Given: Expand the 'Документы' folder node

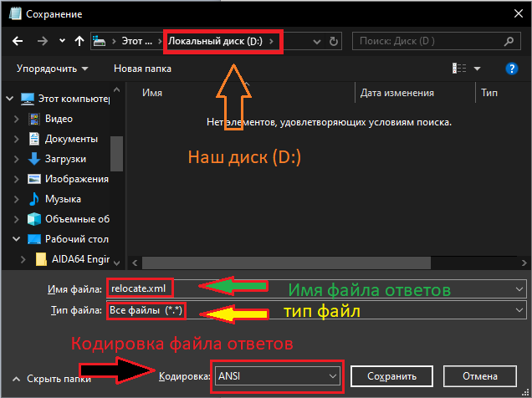Looking at the screenshot, I should click(x=16, y=139).
